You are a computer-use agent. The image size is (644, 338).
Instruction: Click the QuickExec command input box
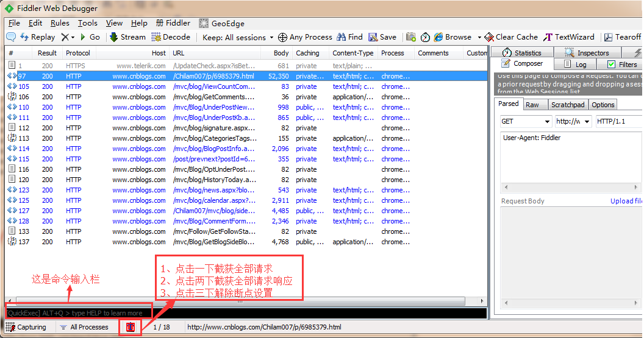coord(246,313)
